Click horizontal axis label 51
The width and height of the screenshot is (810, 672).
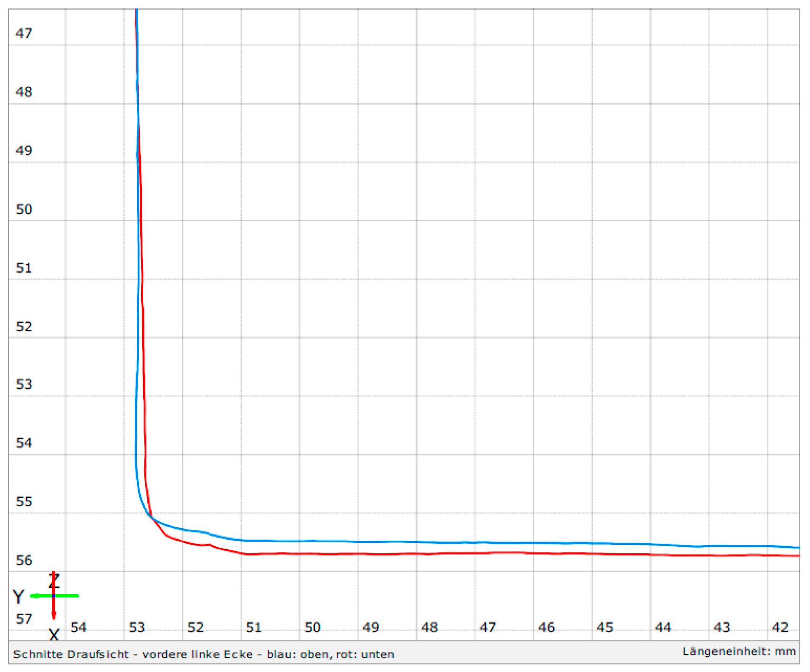point(254,627)
